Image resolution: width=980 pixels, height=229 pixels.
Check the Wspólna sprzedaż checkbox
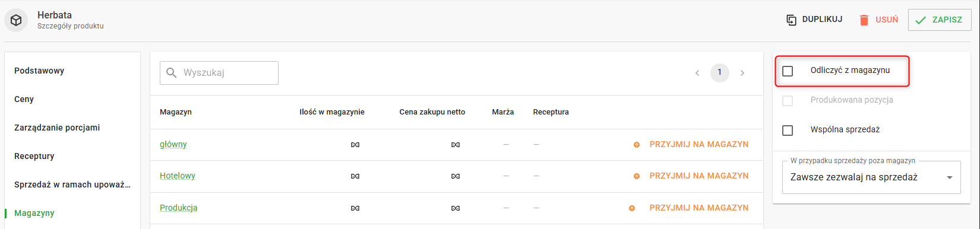pos(788,131)
